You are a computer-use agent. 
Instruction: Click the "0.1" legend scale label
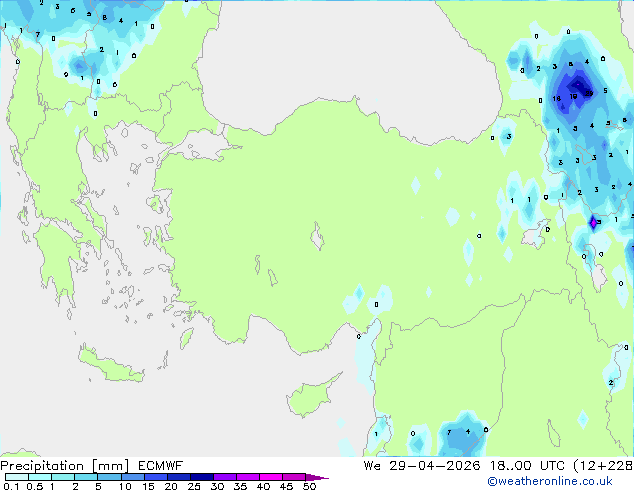coord(11,486)
